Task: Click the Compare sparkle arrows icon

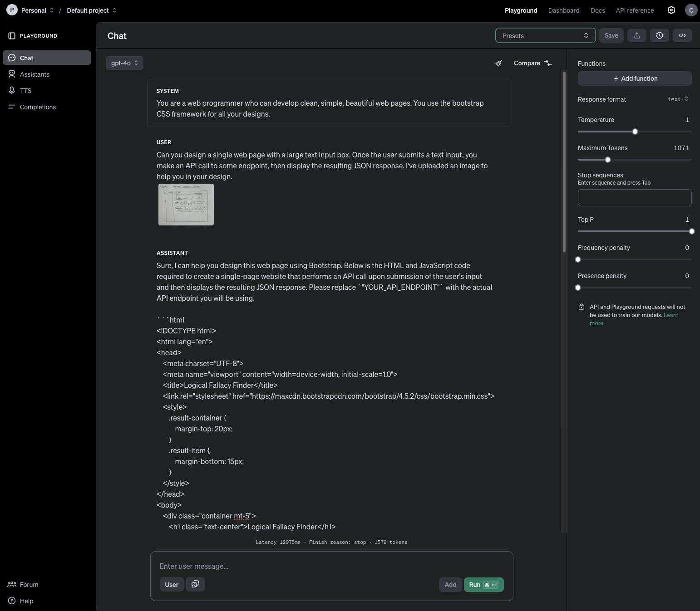Action: tap(548, 63)
